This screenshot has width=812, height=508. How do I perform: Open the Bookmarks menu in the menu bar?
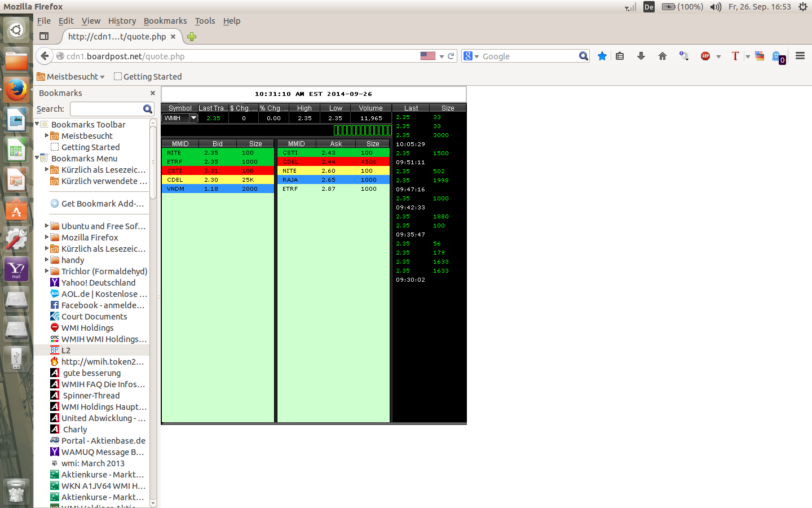[165, 21]
